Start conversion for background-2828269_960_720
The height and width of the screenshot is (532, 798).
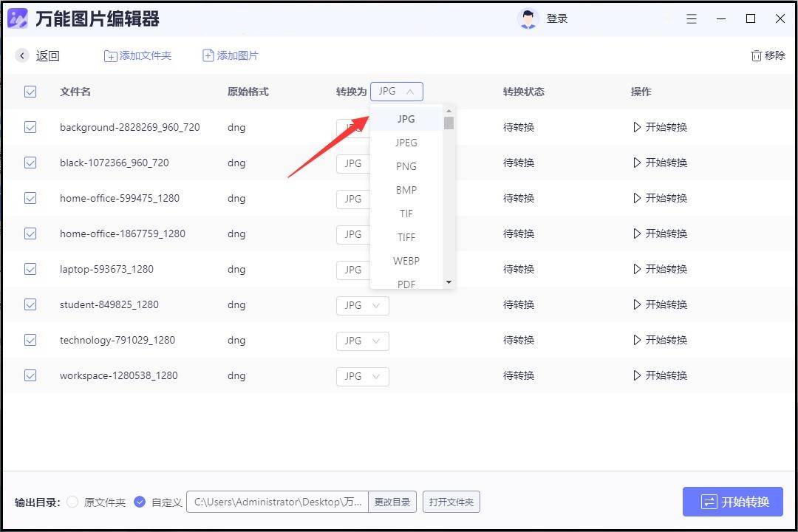click(x=660, y=127)
